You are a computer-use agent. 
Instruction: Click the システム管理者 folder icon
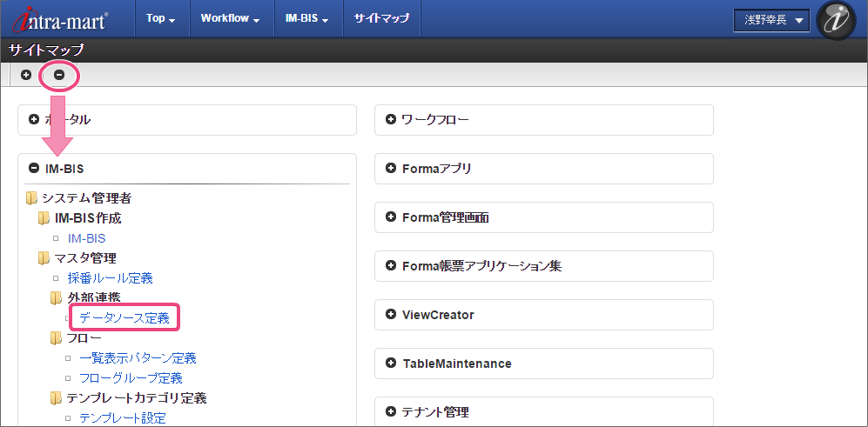pos(32,198)
